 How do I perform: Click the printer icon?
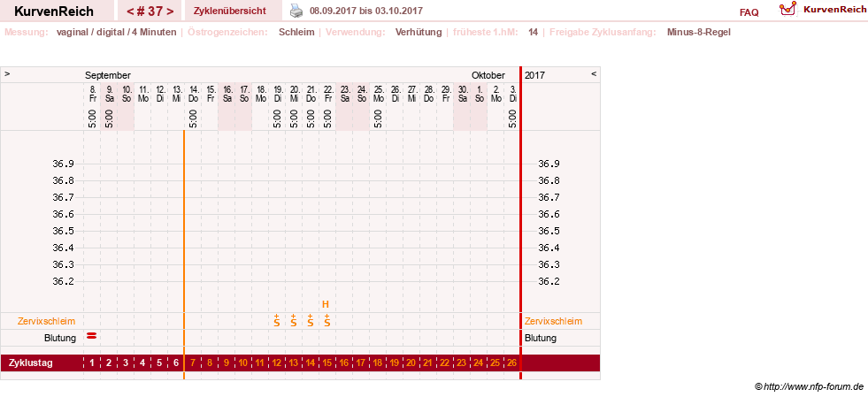297,11
